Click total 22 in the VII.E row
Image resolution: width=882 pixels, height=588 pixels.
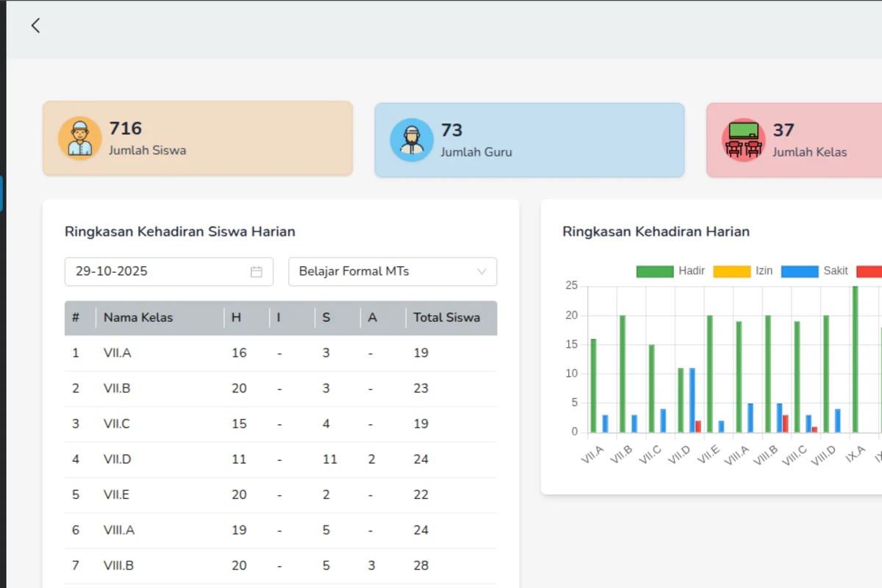(x=420, y=495)
